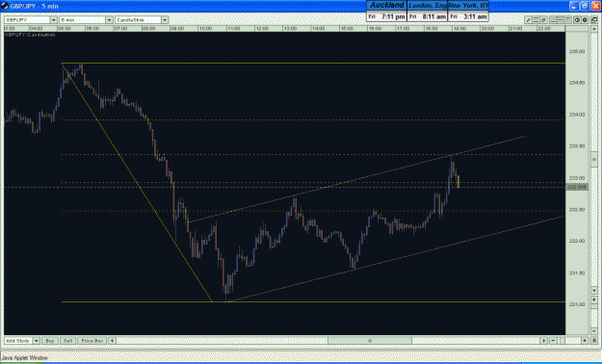The image size is (602, 364).
Task: Click the Java Applet Window status text
Action: point(25,358)
